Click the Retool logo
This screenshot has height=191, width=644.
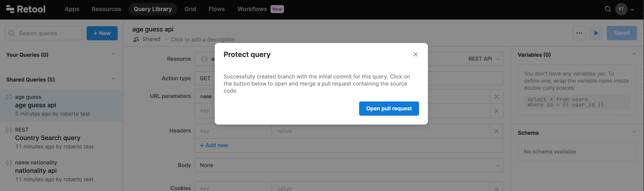[x=26, y=9]
